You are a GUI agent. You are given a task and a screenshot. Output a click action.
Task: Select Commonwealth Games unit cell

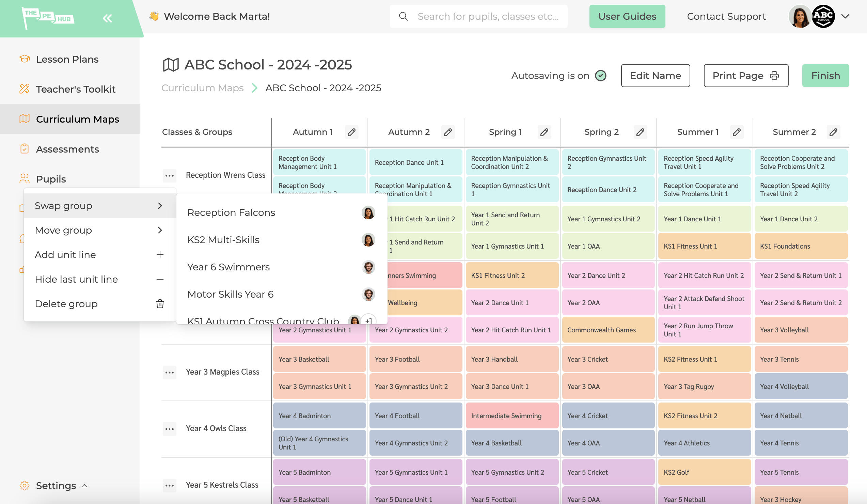click(608, 330)
